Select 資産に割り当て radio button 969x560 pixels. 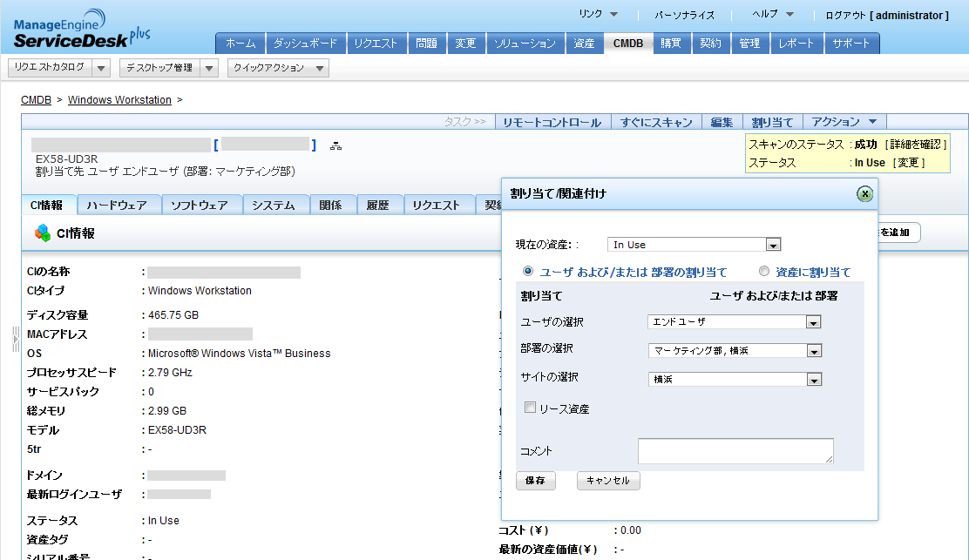point(764,271)
